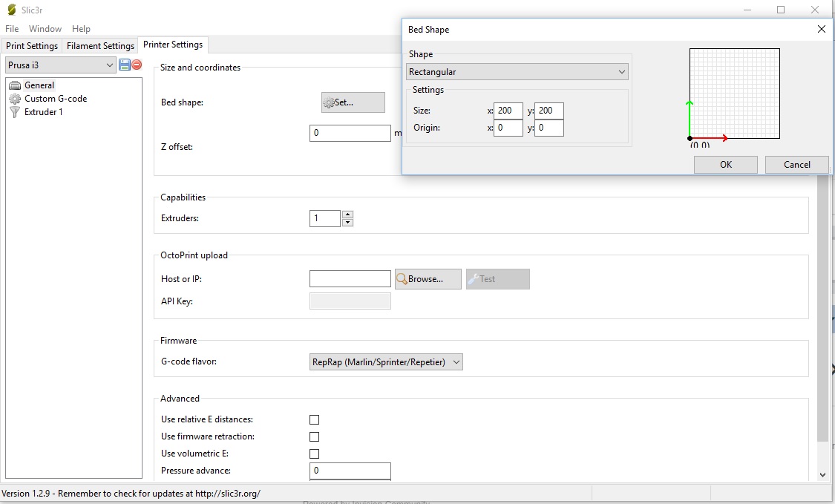This screenshot has width=835, height=504.
Task: Click the OctoPrint Browse button
Action: (428, 279)
